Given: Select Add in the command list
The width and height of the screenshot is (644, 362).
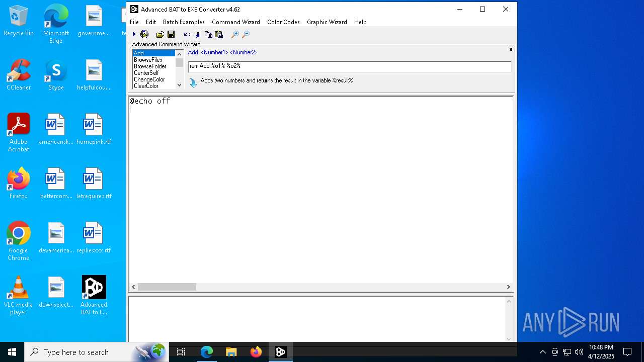Looking at the screenshot, I should [153, 53].
